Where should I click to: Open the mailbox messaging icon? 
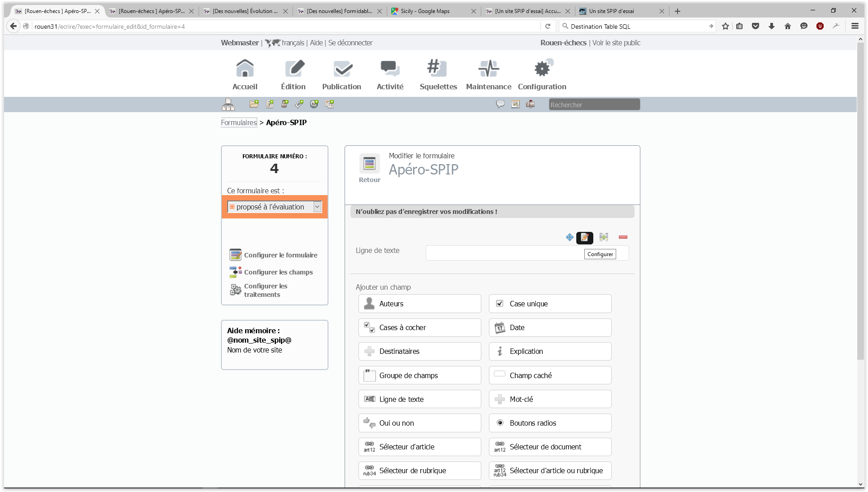coord(530,104)
